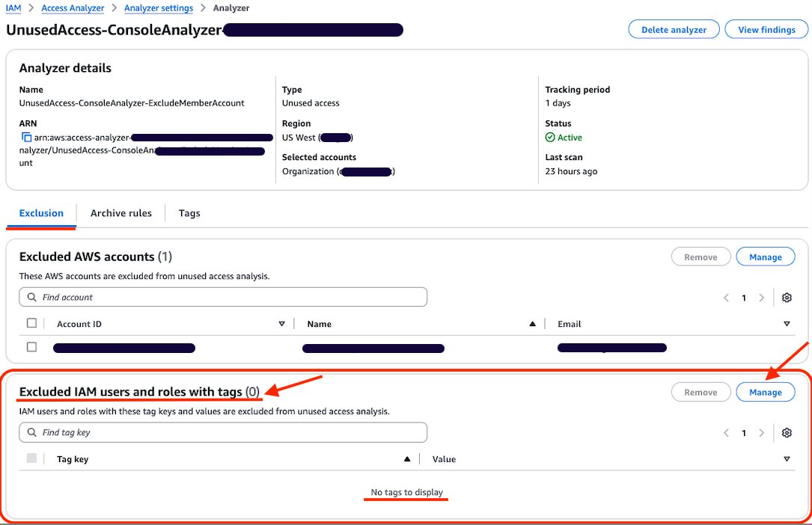Click the View findings button
Viewport: 812px width, 525px height.
tap(766, 29)
